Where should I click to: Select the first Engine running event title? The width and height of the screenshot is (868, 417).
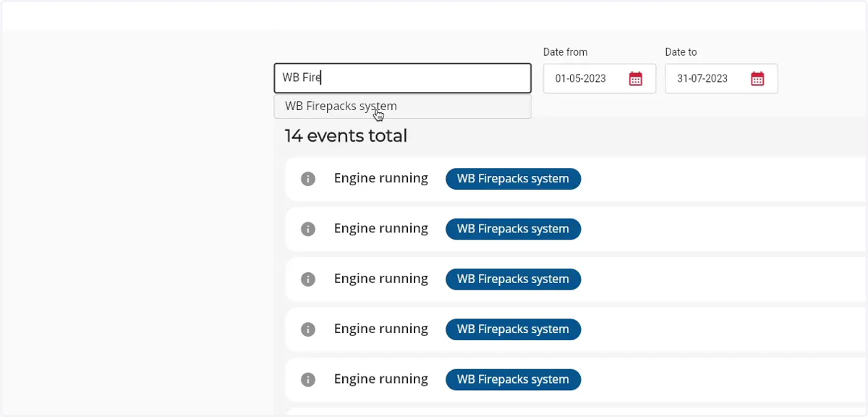coord(381,178)
